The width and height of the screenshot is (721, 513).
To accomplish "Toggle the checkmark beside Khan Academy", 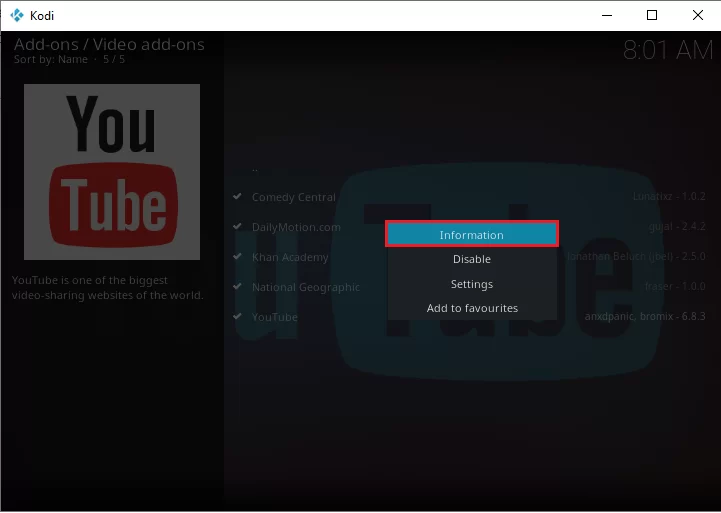I will 237,256.
